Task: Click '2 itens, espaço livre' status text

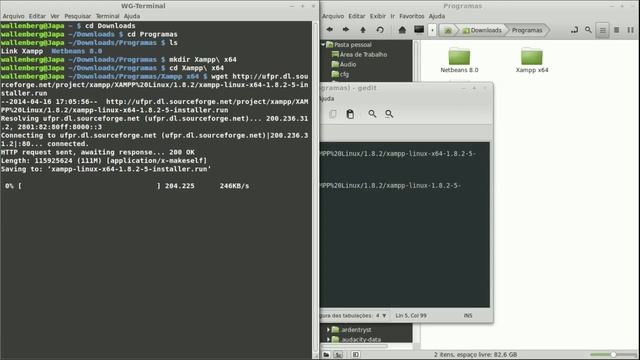Action: [x=476, y=354]
